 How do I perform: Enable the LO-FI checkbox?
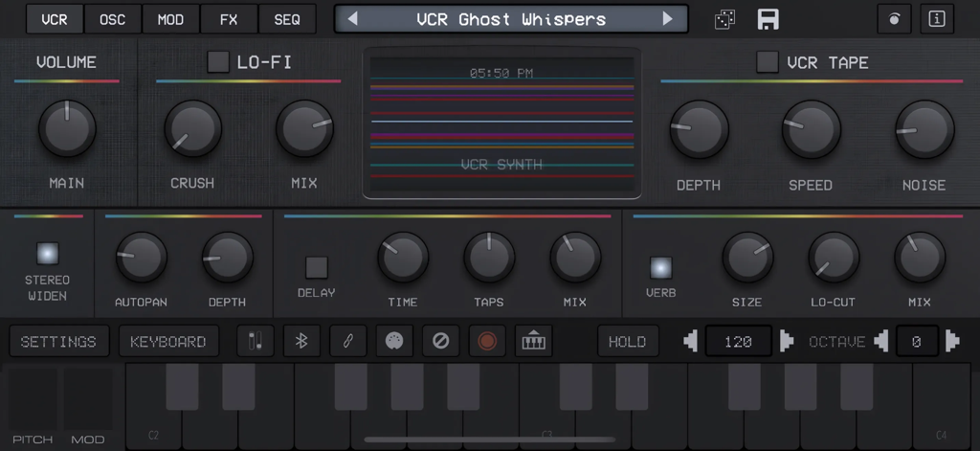click(218, 62)
